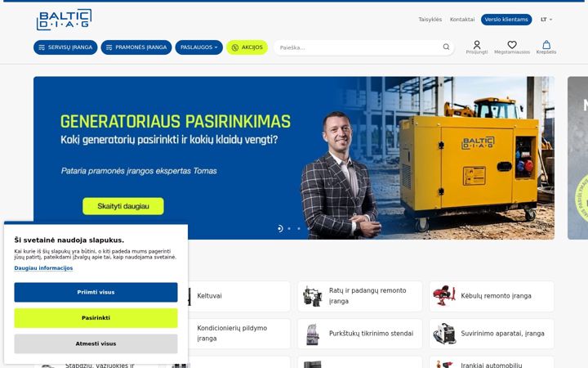Viewport: 588px width, 368px height.
Task: Open Ratų ir padangų remonto įranga category
Action: (359, 296)
